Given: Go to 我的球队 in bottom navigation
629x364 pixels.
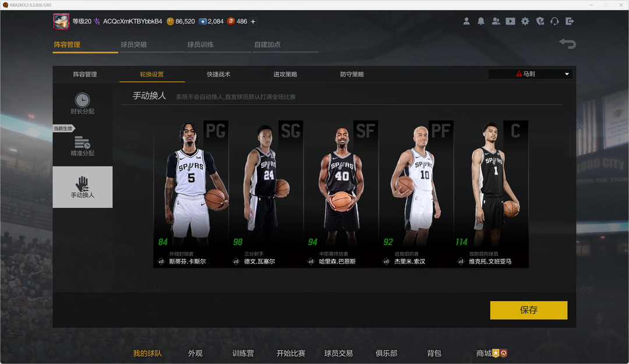Looking at the screenshot, I should click(x=147, y=353).
